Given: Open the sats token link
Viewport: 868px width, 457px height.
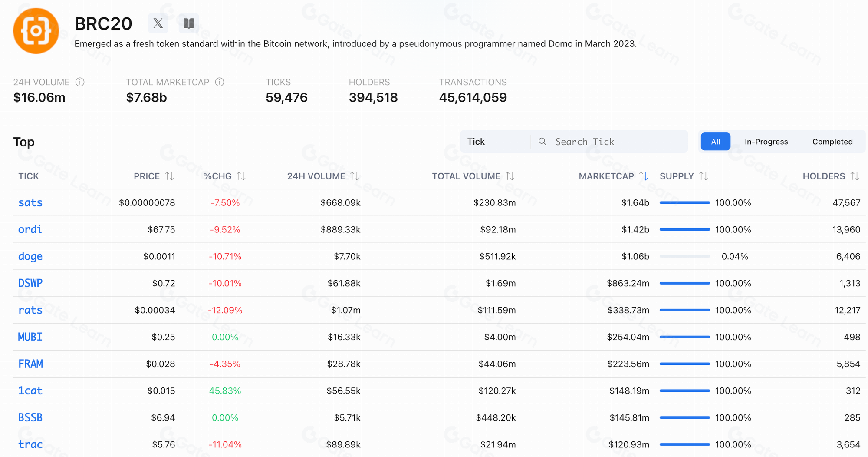Looking at the screenshot, I should point(30,203).
